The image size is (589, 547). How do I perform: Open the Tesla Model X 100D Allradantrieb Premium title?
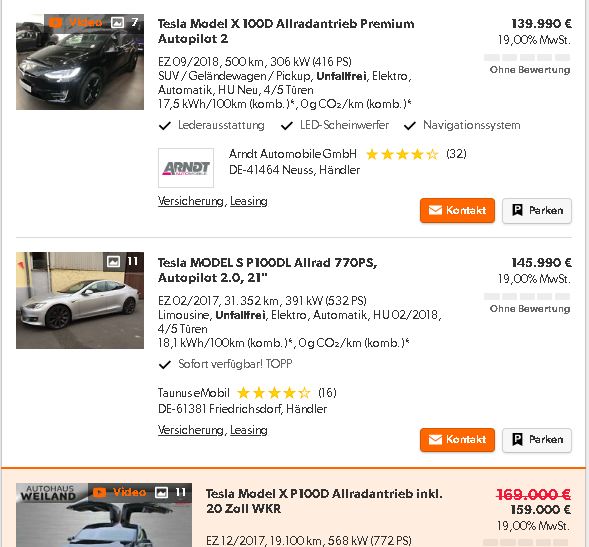click(x=286, y=31)
